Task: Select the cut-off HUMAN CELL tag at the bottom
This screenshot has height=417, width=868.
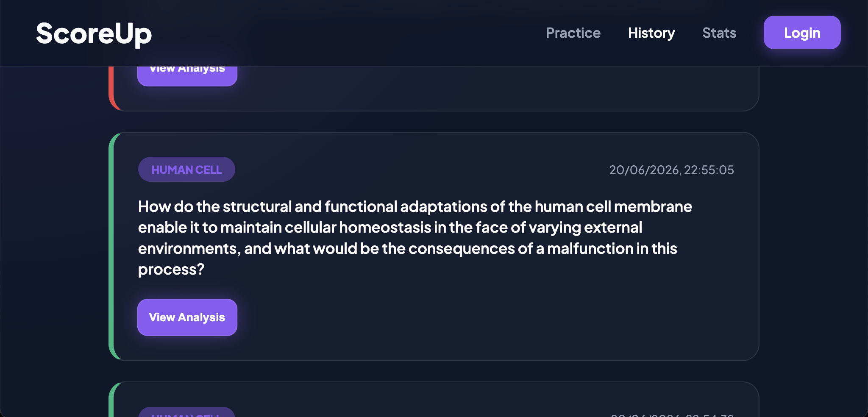Action: point(186,412)
